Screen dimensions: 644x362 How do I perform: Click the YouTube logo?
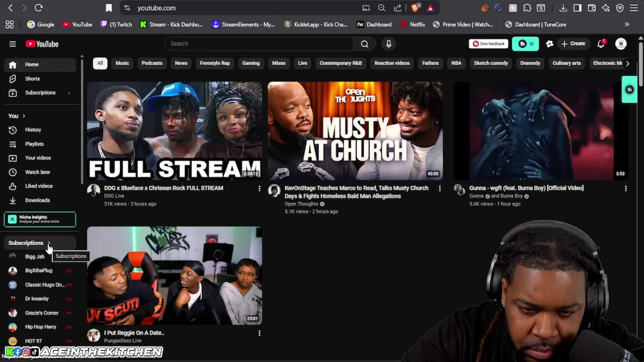pyautogui.click(x=42, y=44)
